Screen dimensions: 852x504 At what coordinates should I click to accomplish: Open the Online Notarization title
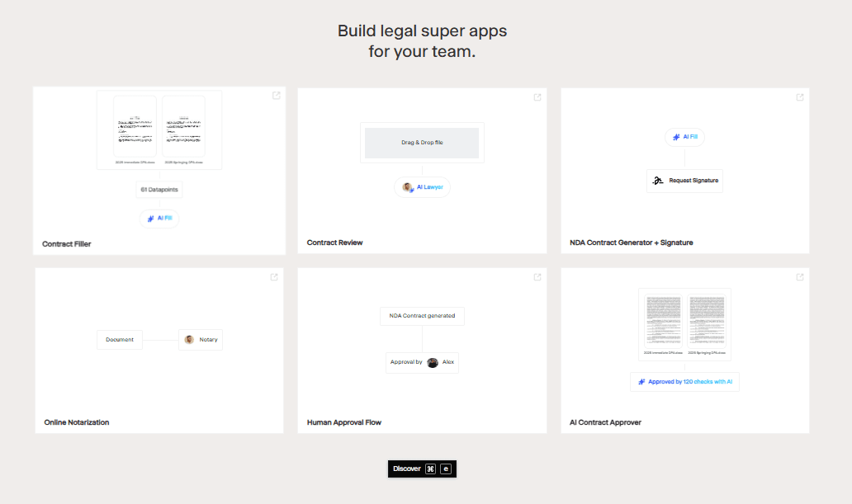[77, 422]
